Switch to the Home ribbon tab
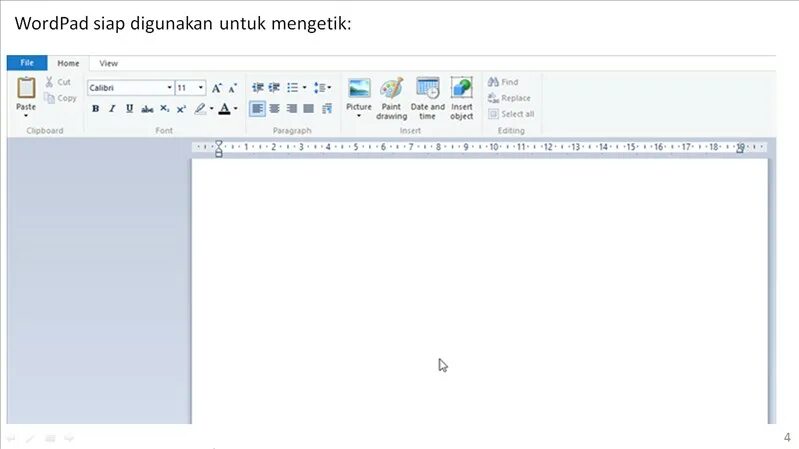 tap(68, 63)
